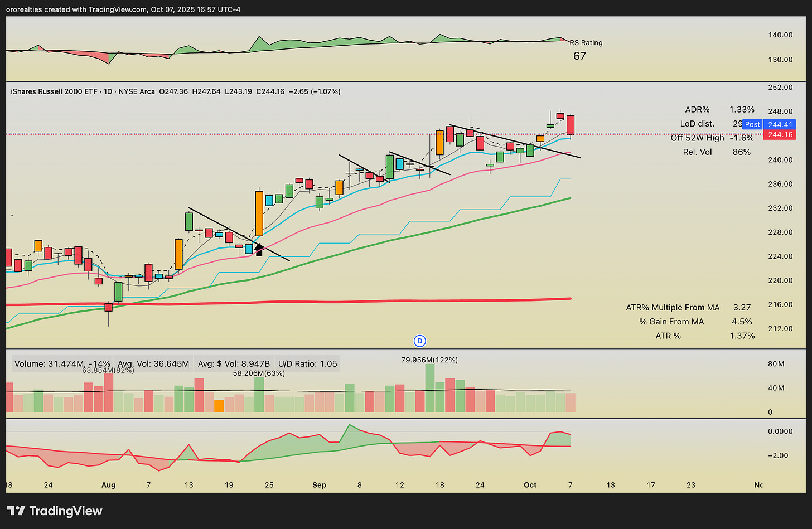This screenshot has height=529, width=812.
Task: Click the −2.65 (−1.07%) change value
Action: tap(314, 91)
